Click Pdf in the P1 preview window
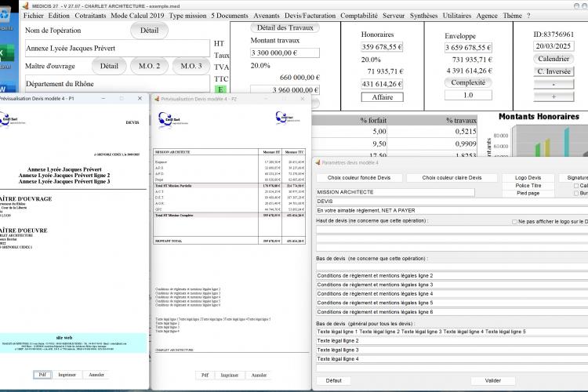Image resolution: width=588 pixels, height=392 pixels. click(42, 375)
